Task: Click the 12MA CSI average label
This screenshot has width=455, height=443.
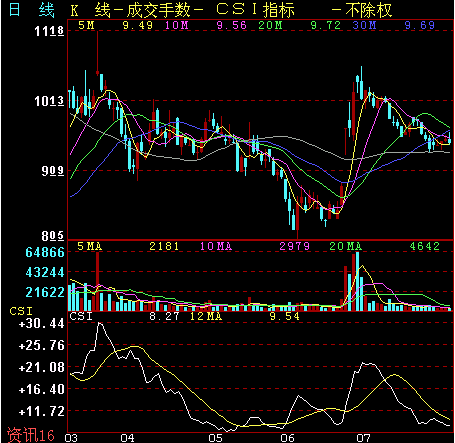Action: 206,316
